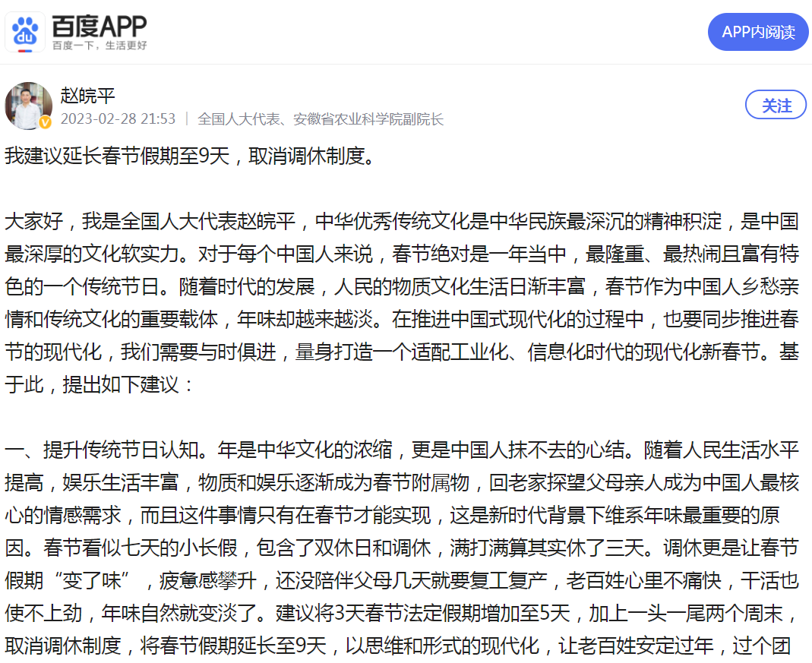This screenshot has width=812, height=663.
Task: Click the line starting with 假期“变了味”
Action: pos(401,580)
